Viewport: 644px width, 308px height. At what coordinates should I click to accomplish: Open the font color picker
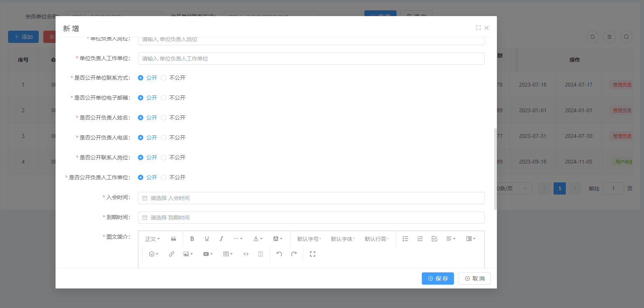pyautogui.click(x=258, y=239)
